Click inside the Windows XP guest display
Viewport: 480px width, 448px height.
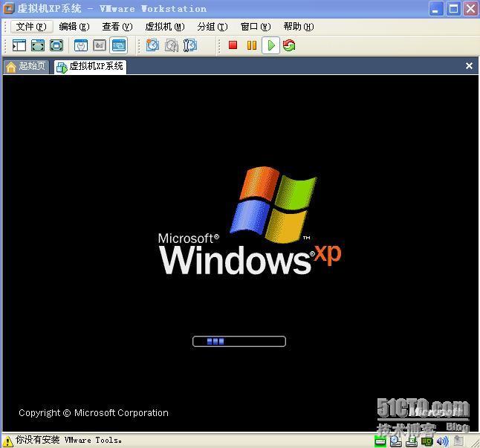[240, 253]
